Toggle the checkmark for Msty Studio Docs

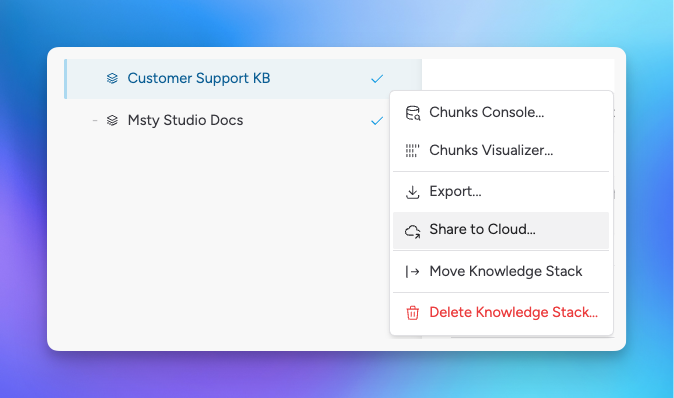[x=377, y=121]
